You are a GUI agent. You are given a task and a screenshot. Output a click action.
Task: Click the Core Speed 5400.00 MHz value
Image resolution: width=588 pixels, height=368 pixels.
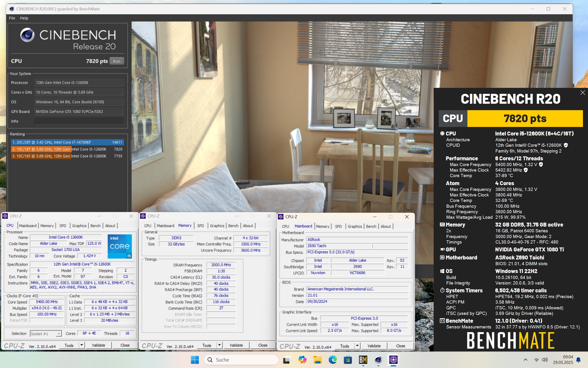point(47,302)
